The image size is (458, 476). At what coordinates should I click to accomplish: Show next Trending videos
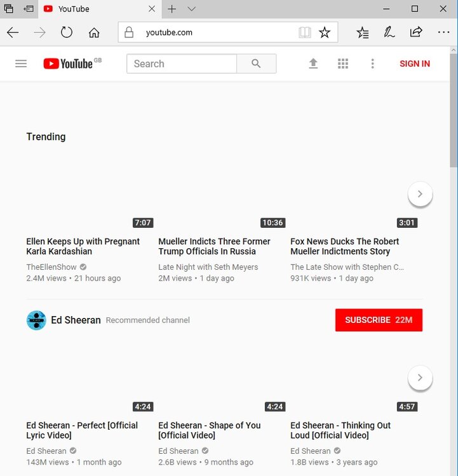[420, 194]
